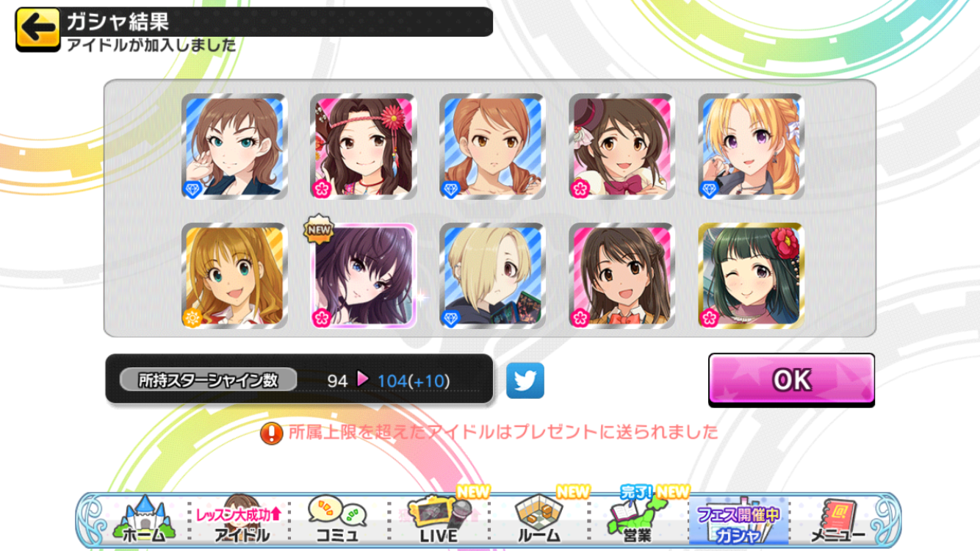Screen dimensions: 980x551
Task: Open the アイドル menu icon
Action: 241,520
